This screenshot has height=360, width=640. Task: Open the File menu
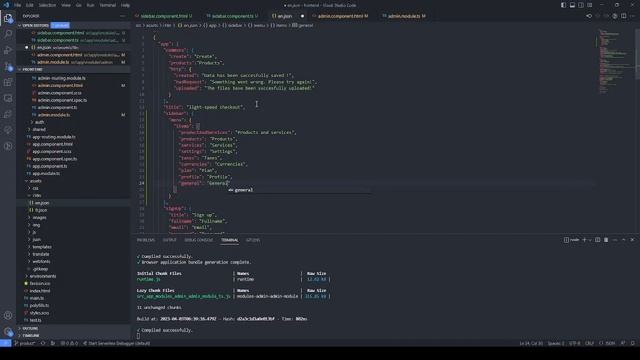point(18,5)
